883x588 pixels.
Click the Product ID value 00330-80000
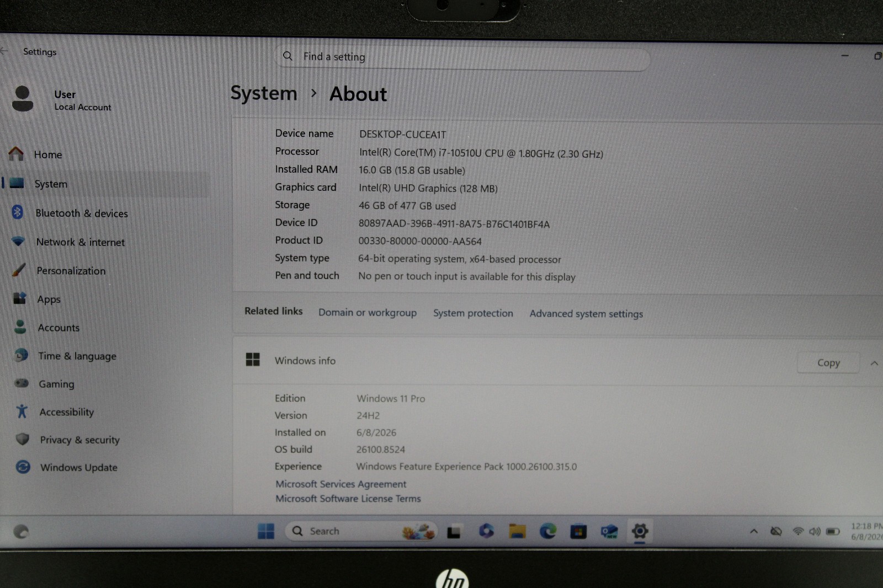420,241
